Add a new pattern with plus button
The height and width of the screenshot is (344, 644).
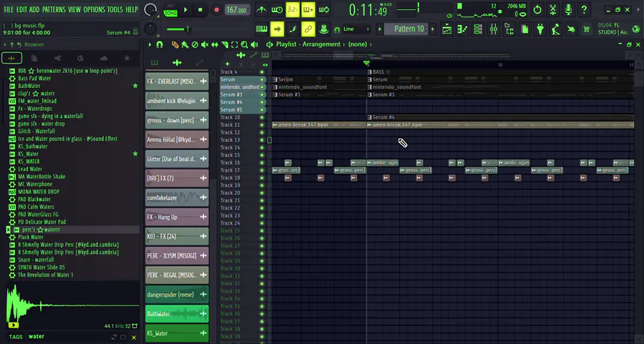tap(432, 29)
